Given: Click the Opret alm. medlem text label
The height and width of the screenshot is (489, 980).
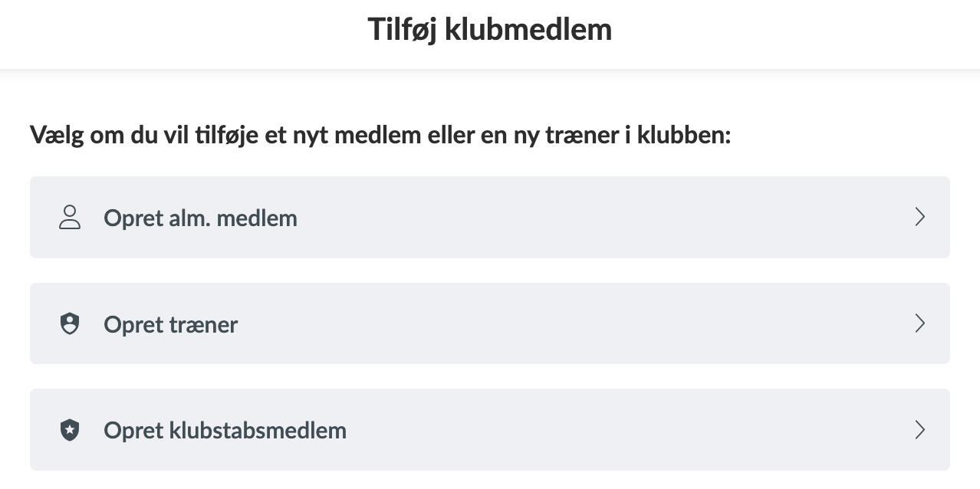Looking at the screenshot, I should 200,218.
